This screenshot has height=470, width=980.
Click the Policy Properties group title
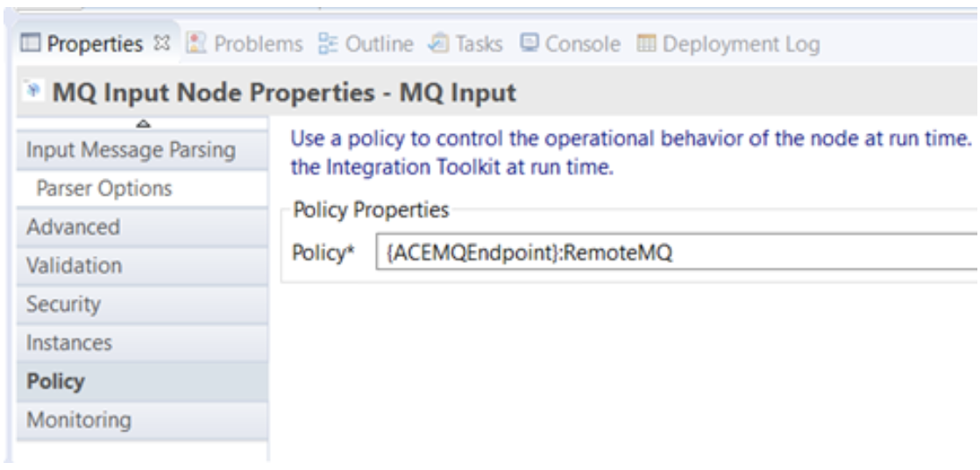tap(372, 210)
